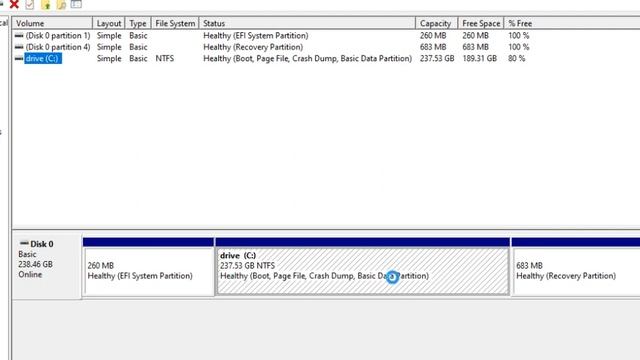The width and height of the screenshot is (640, 360).
Task: Click the 'Online' status under Disk 0
Action: (30, 274)
